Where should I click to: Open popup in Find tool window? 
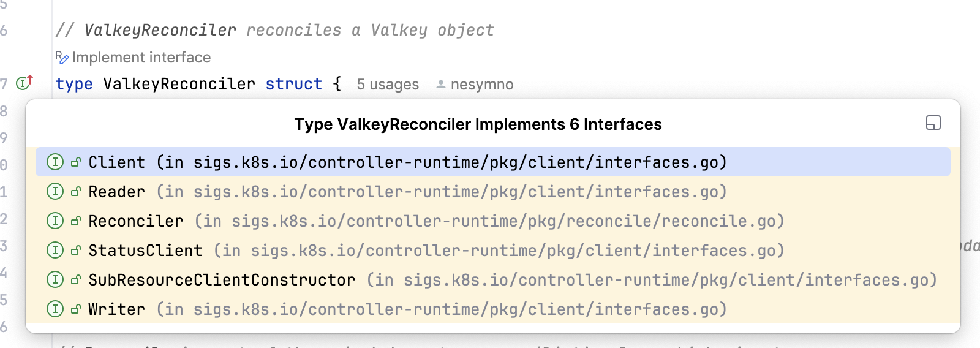click(933, 123)
